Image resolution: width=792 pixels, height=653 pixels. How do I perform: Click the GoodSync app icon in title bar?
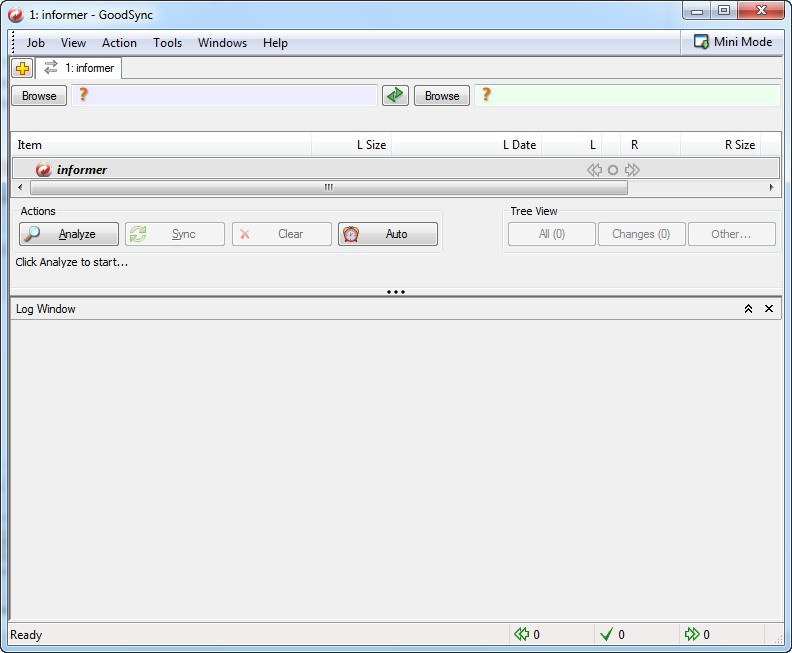[15, 15]
